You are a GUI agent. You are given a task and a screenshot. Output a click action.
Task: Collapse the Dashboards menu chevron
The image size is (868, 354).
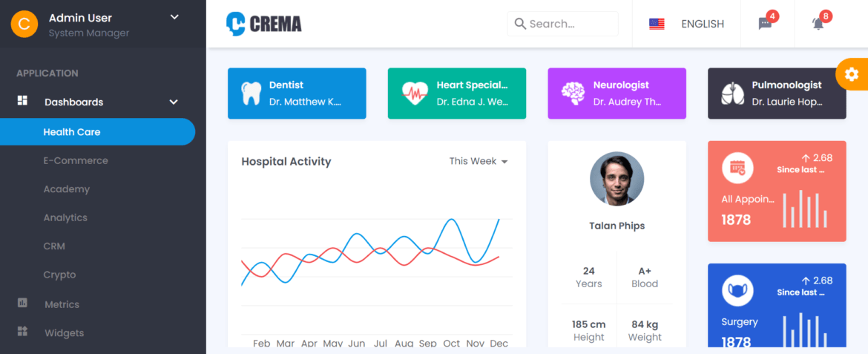pos(174,102)
